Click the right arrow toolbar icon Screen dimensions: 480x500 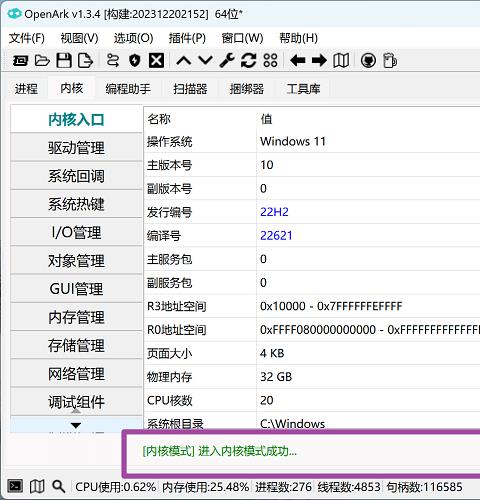point(319,61)
